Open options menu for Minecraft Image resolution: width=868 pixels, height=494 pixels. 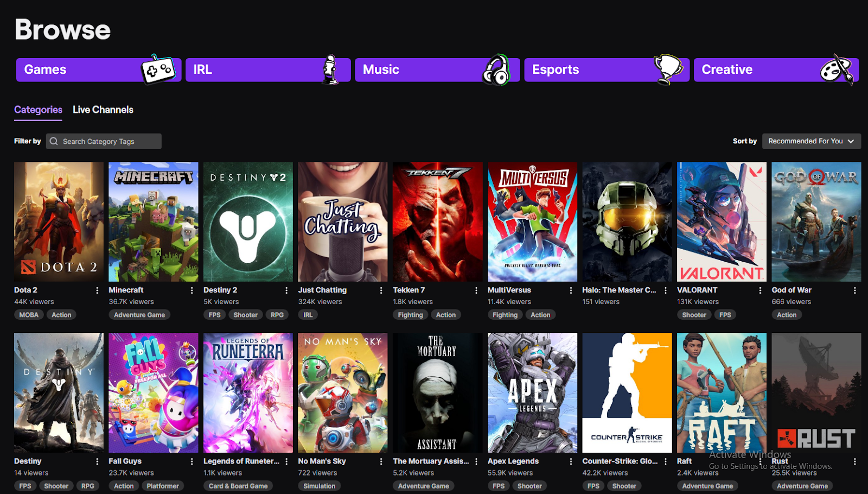192,290
